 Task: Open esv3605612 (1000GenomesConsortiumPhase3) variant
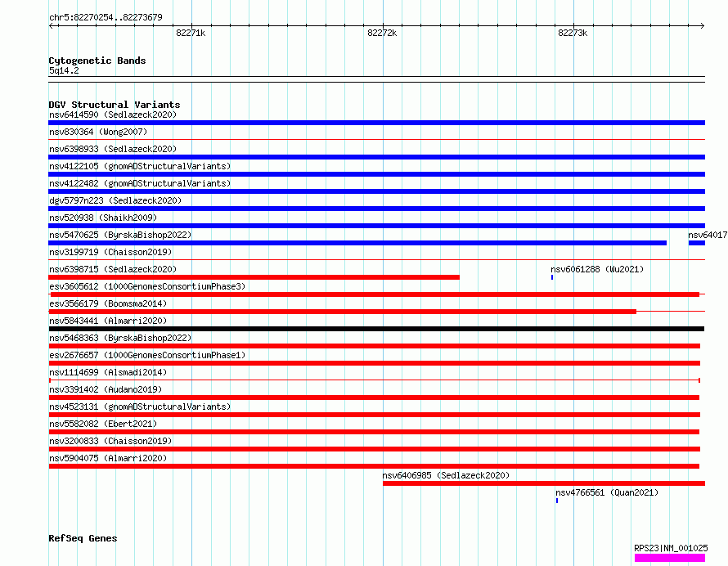coord(147,286)
